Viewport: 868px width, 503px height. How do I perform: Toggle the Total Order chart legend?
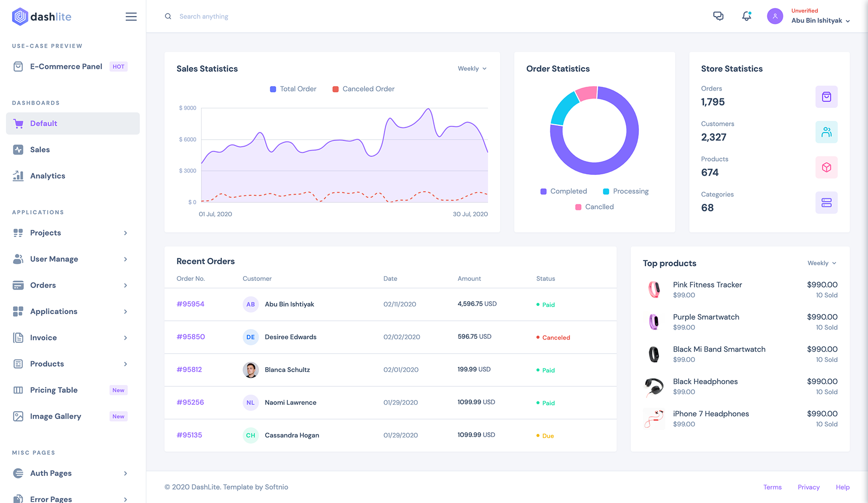(x=293, y=89)
